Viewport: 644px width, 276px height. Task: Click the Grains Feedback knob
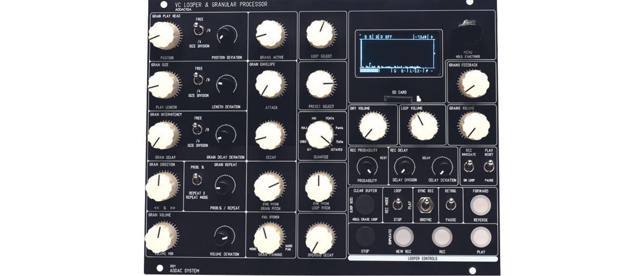pyautogui.click(x=474, y=84)
